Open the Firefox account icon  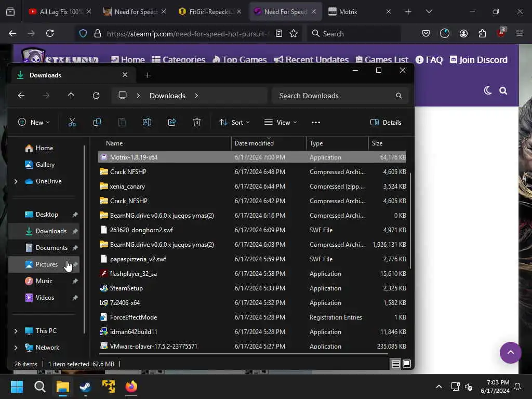coord(463,33)
